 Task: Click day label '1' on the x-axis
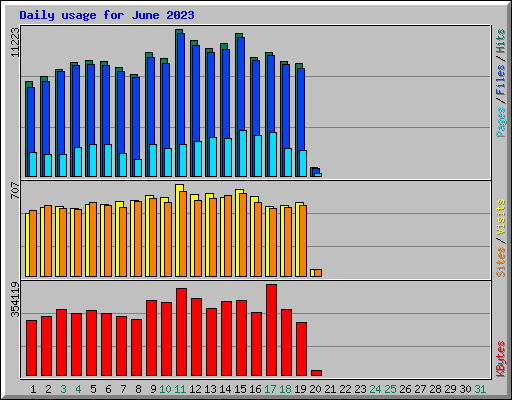point(33,389)
